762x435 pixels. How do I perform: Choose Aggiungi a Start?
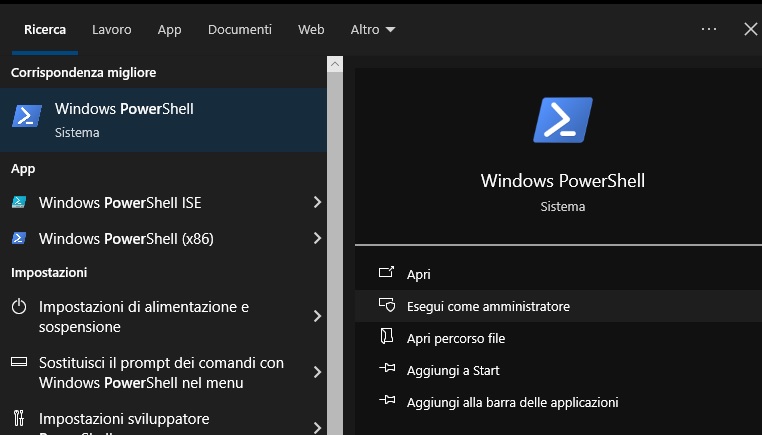pos(558,370)
